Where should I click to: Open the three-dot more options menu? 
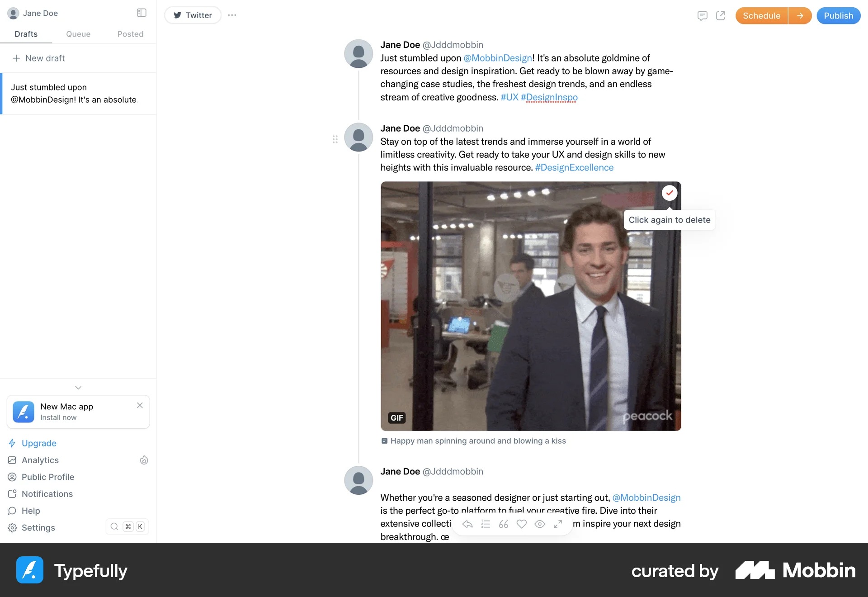pyautogui.click(x=232, y=15)
